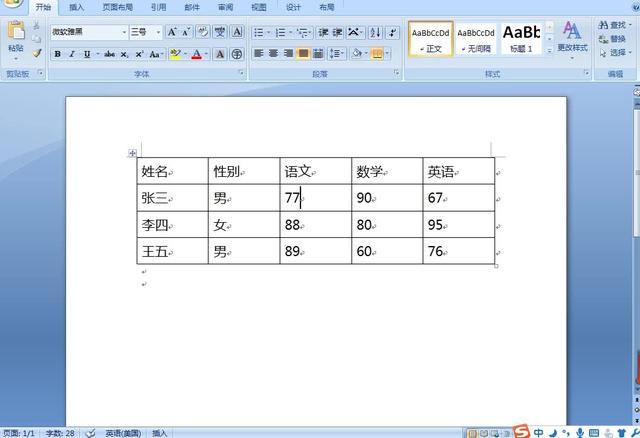Image resolution: width=640 pixels, height=438 pixels.
Task: Click the Clear Formatting icon
Action: pyautogui.click(x=203, y=32)
